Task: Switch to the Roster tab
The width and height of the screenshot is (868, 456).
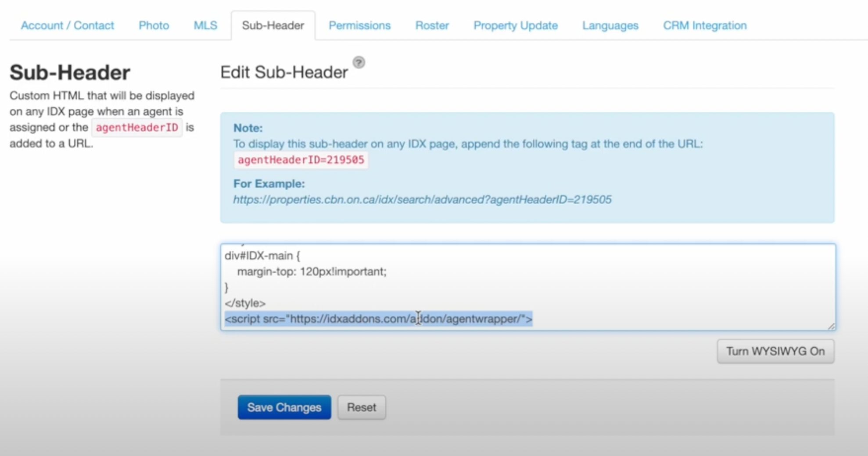Action: [x=432, y=25]
